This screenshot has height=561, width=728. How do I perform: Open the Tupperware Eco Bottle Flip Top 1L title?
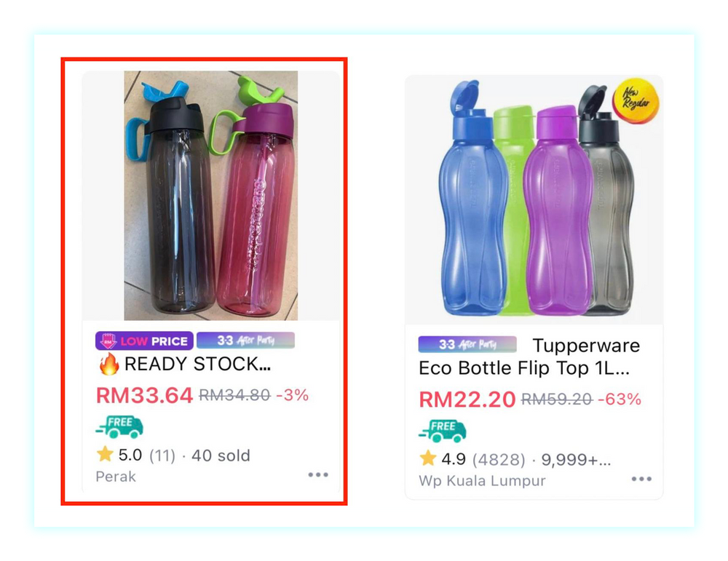529,357
